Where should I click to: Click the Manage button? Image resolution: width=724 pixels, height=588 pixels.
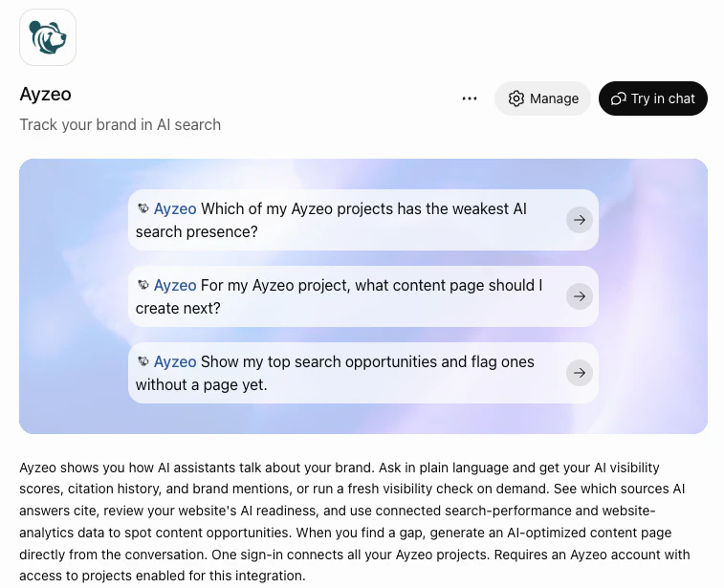(x=542, y=98)
